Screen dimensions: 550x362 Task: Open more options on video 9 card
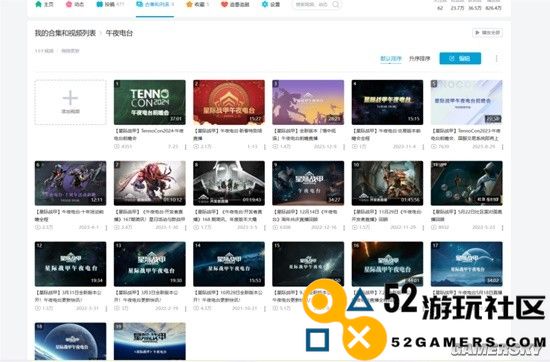344,228
